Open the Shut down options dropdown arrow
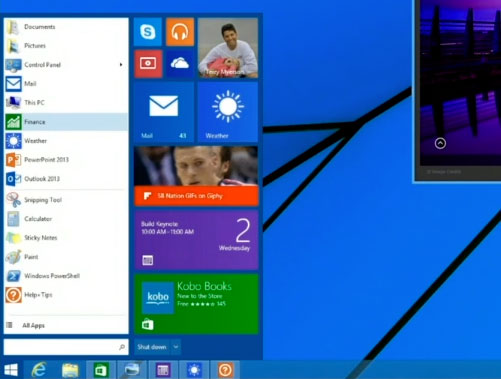Screen dimensions: 501x379 pyautogui.click(x=176, y=347)
